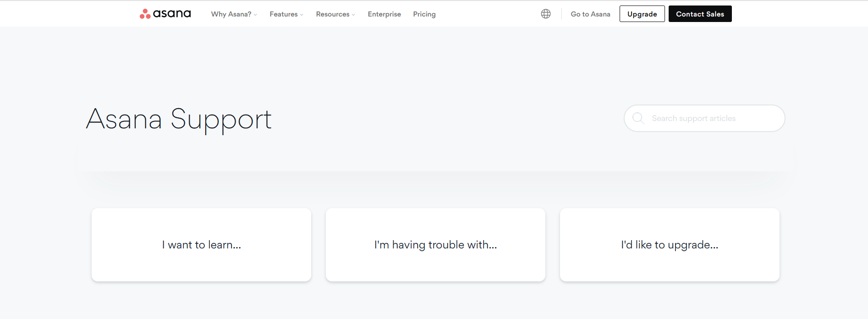Open the Resources dropdown menu
The height and width of the screenshot is (319, 868).
(x=335, y=14)
